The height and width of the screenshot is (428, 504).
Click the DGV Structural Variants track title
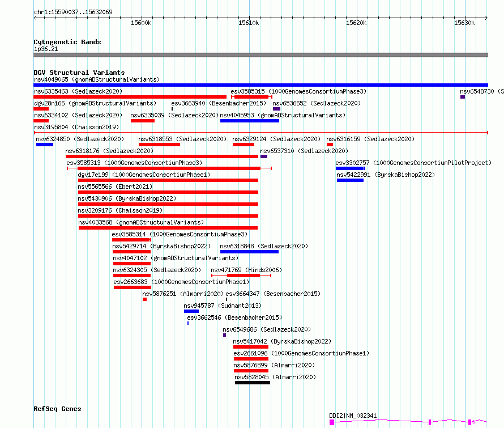[x=79, y=73]
